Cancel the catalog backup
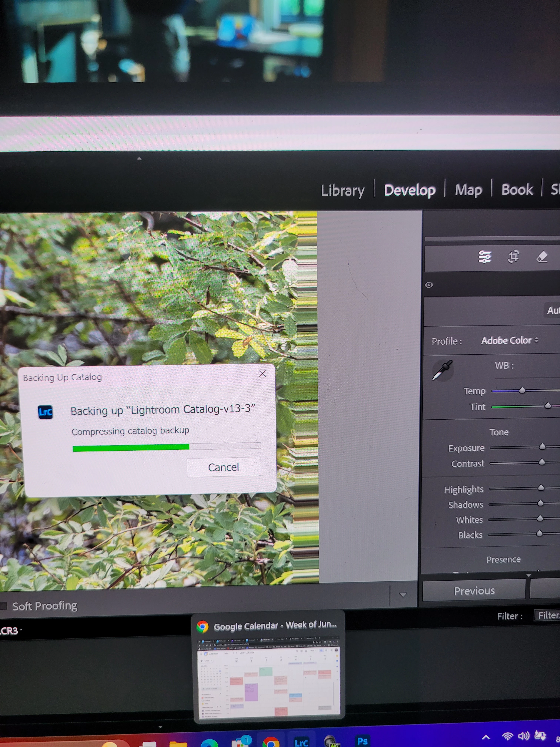 (x=224, y=467)
